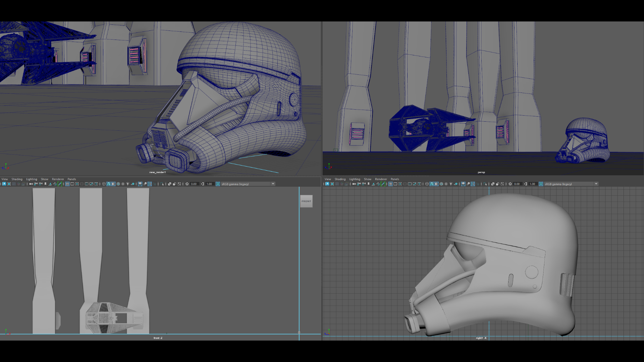Show the resolution gate in the front viewport
Screen dimensions: 644x362
[x=77, y=184]
